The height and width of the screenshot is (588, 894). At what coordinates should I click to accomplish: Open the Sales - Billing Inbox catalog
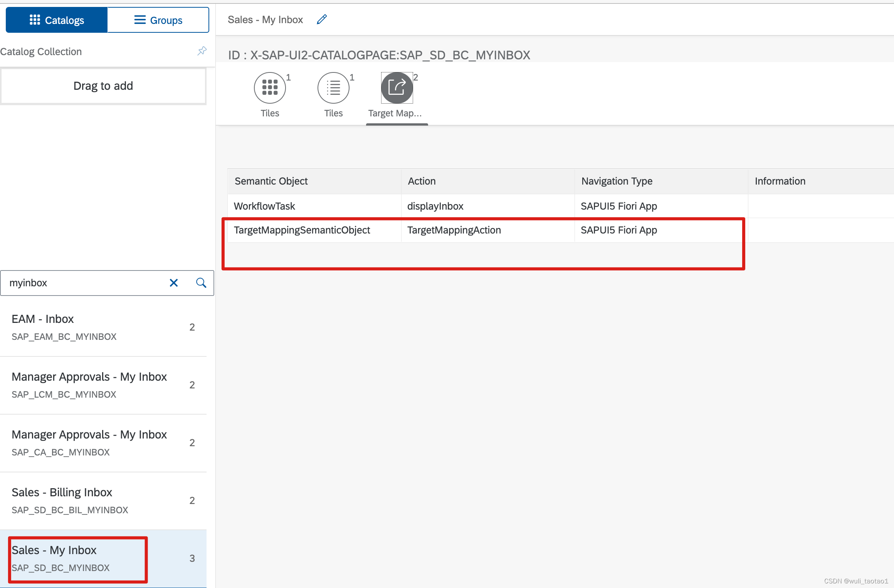point(96,500)
